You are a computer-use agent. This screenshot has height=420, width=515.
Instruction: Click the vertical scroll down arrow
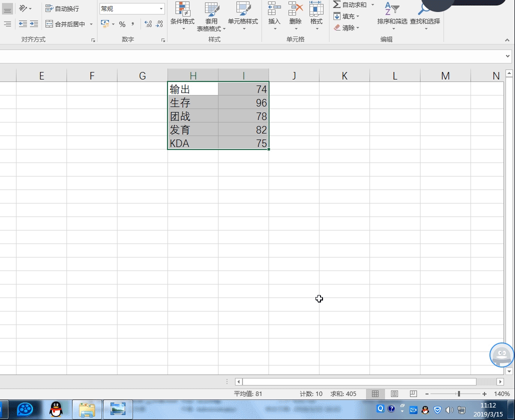coord(509,371)
